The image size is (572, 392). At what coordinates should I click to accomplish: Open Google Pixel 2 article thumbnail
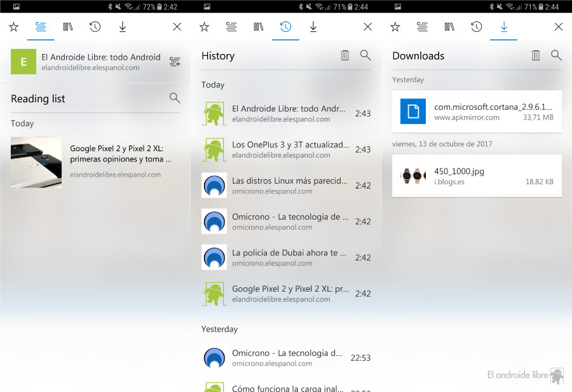pyautogui.click(x=36, y=162)
